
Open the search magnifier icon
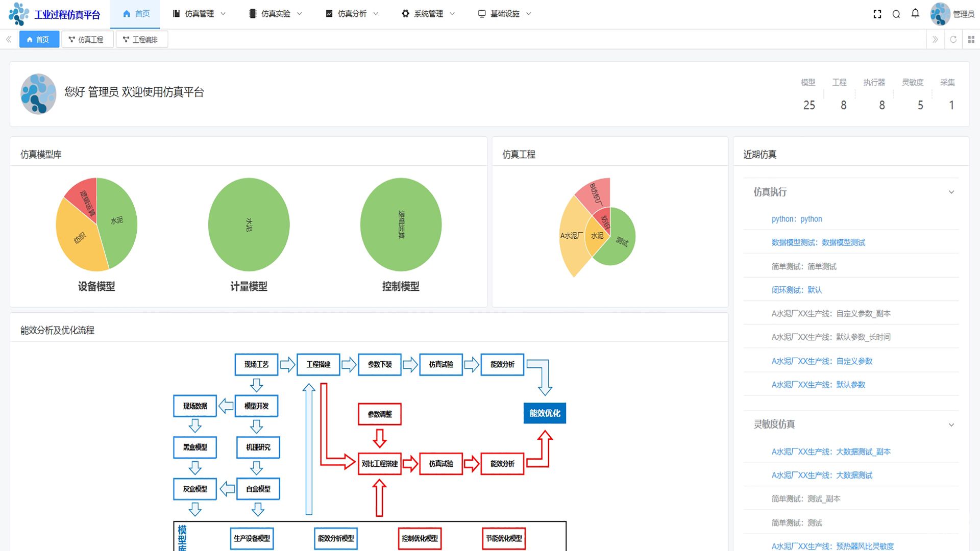click(896, 14)
